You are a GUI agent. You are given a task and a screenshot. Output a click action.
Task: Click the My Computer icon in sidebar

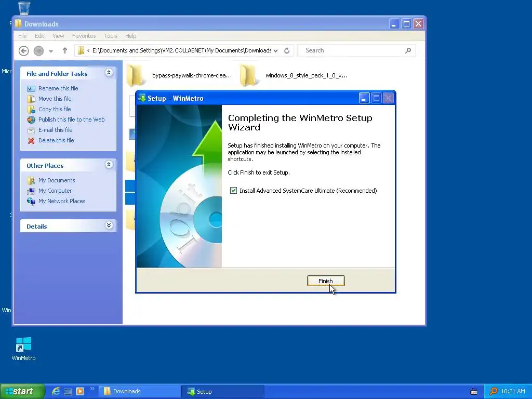pyautogui.click(x=31, y=191)
